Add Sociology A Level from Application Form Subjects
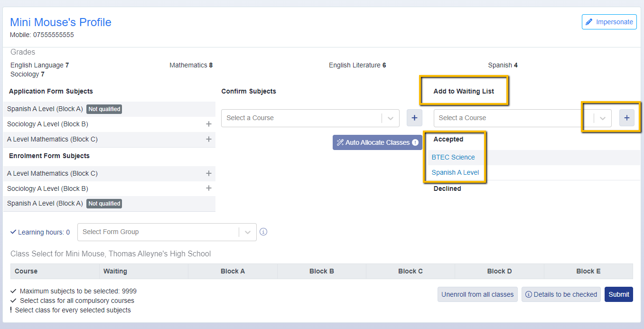The width and height of the screenshot is (644, 329). [x=208, y=124]
